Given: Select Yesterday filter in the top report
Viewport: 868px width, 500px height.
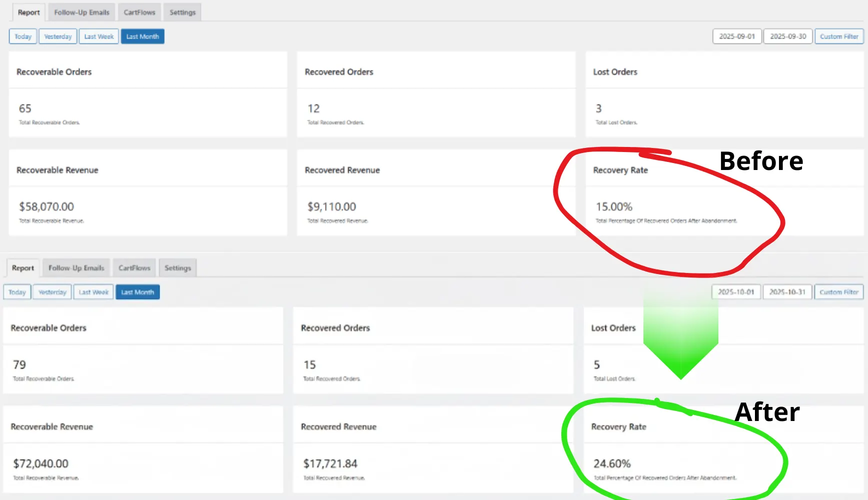Looking at the screenshot, I should (x=58, y=36).
